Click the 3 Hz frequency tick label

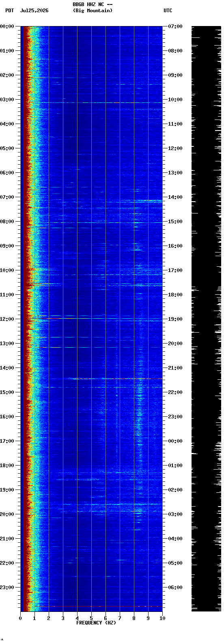click(x=63, y=618)
